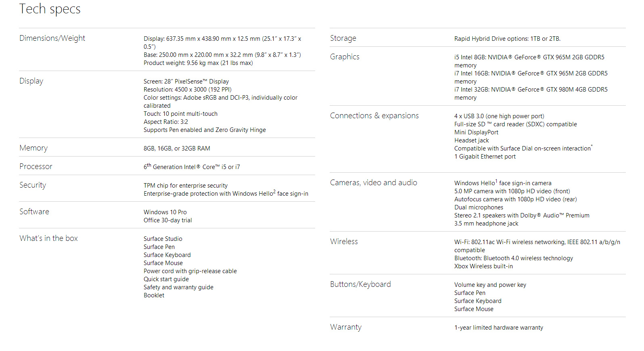Click the Mini DisplayPort entry
The image size is (644, 351).
476,132
